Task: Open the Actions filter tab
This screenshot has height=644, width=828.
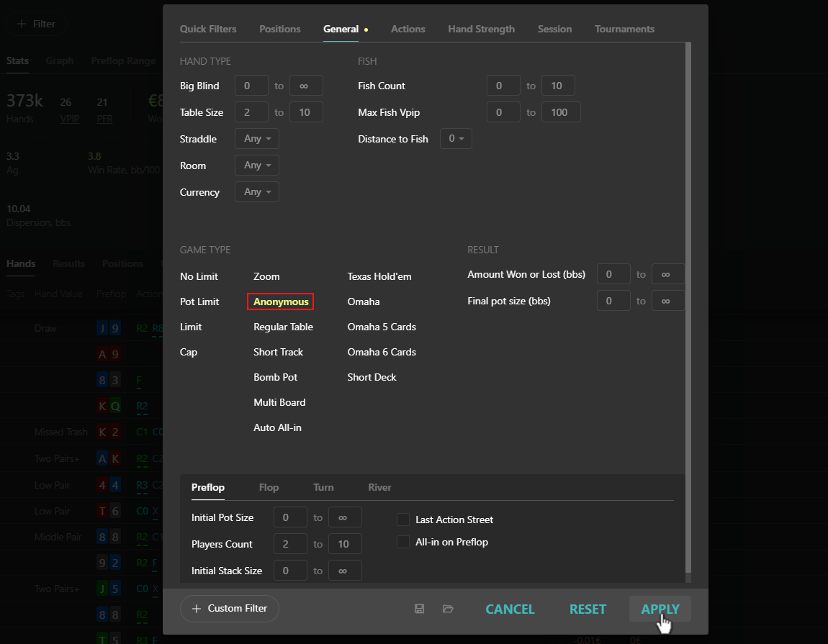Action: click(408, 29)
